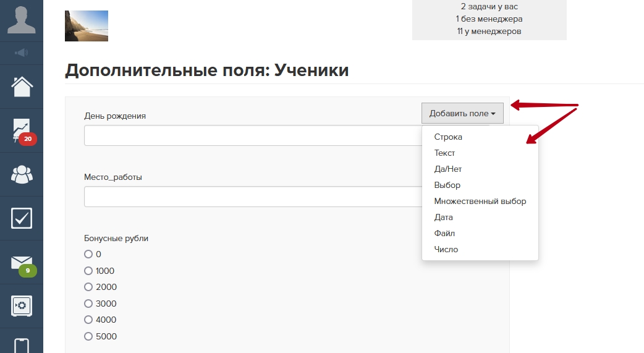Select the 0 bonus rubles radio option
Screen dimensions: 644x353
coord(88,254)
